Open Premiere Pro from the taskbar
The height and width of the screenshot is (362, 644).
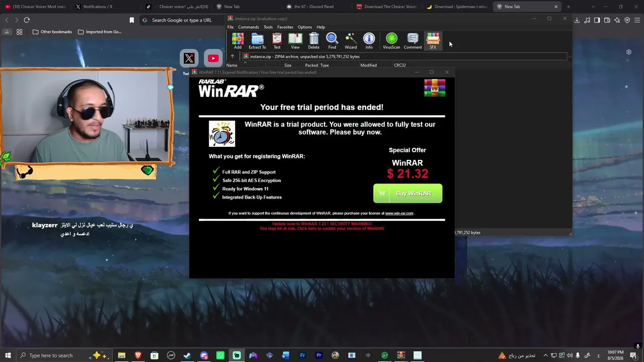(319, 355)
